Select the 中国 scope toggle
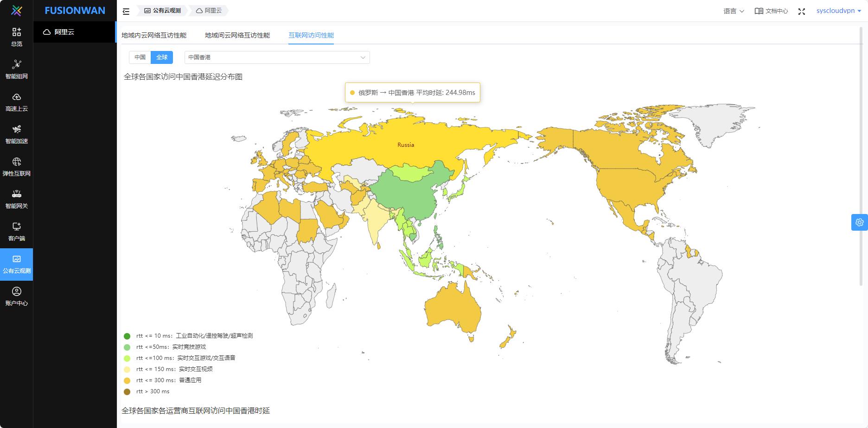This screenshot has height=428, width=868. click(140, 57)
